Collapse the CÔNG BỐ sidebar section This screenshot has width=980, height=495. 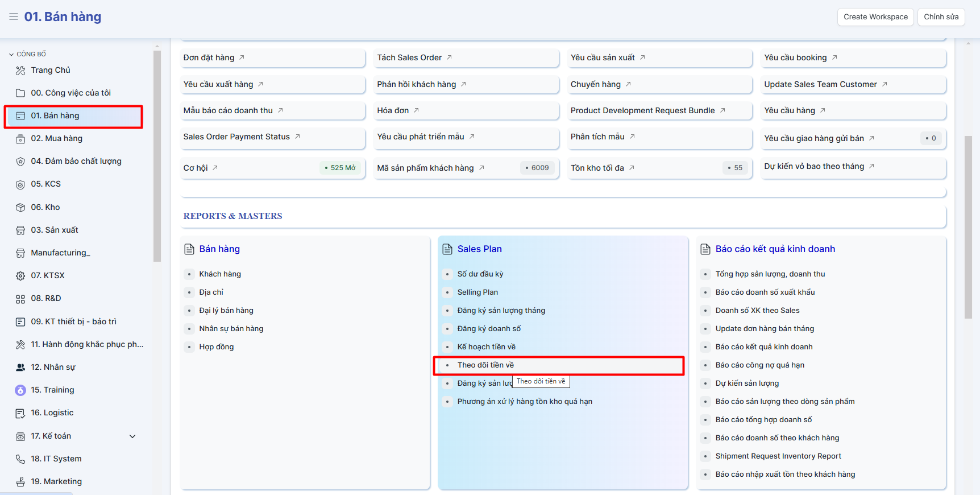pyautogui.click(x=11, y=55)
